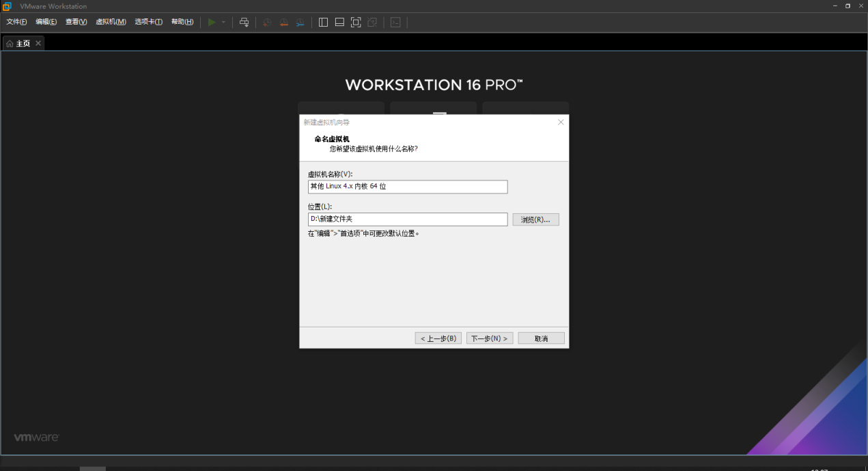The height and width of the screenshot is (471, 868).
Task: Click the Unity mode toolbar icon
Action: pyautogui.click(x=372, y=22)
